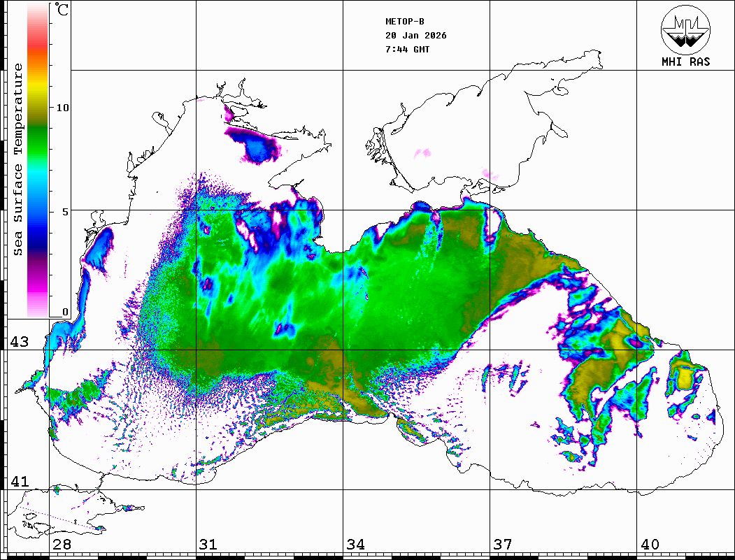Pick the green section of temperature color bar
This screenshot has width=735, height=560.
[38, 140]
